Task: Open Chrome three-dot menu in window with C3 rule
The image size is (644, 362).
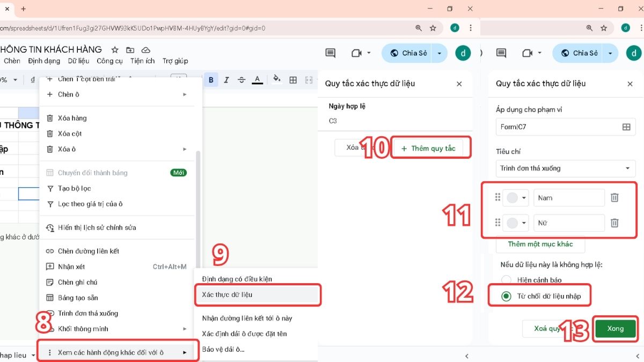Action: tap(471, 28)
